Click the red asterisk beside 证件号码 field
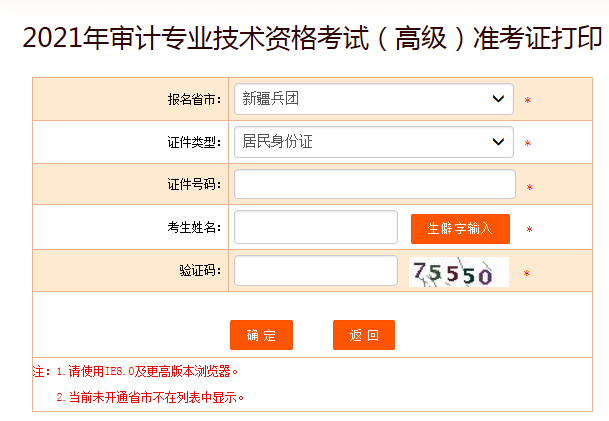The height and width of the screenshot is (421, 609). point(529,188)
